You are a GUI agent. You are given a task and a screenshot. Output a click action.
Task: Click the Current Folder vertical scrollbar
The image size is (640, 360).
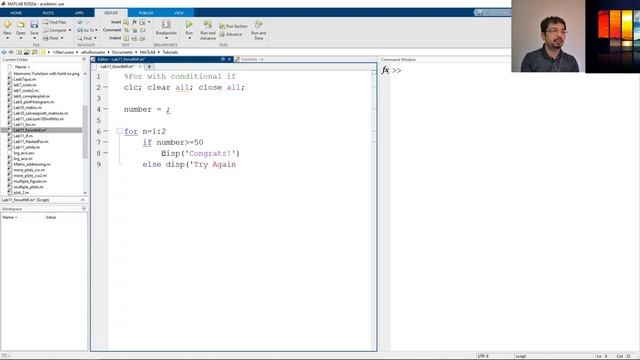click(x=85, y=132)
